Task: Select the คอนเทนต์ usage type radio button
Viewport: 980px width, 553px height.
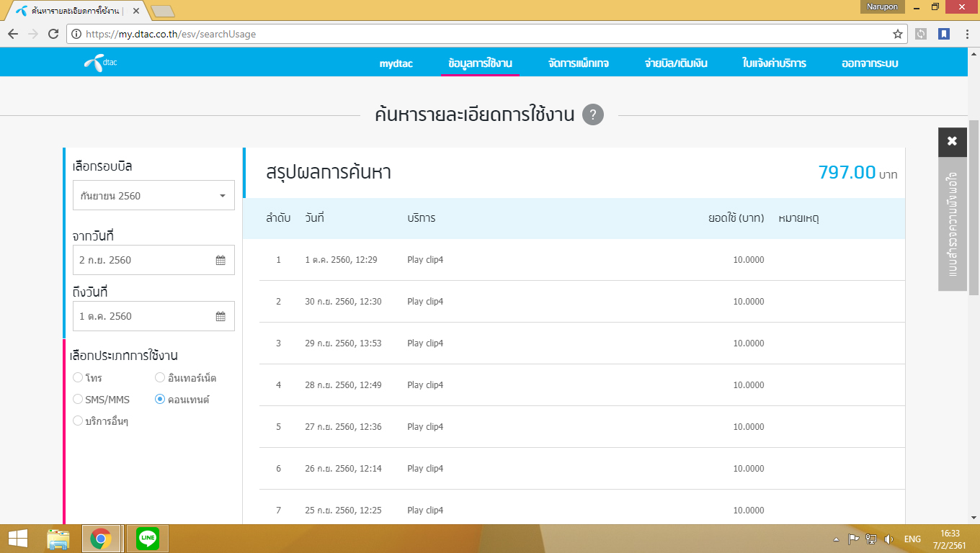Action: [160, 399]
